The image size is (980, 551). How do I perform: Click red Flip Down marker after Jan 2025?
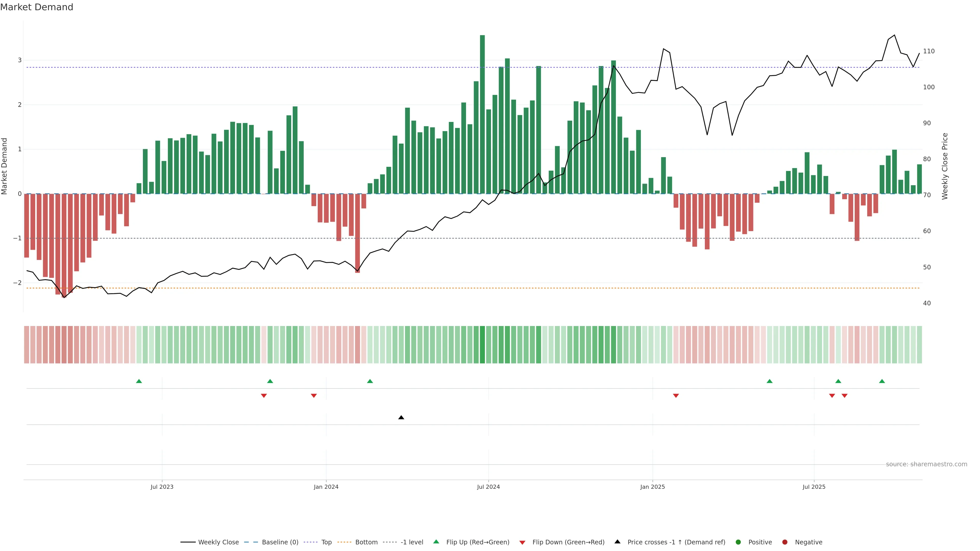point(676,395)
